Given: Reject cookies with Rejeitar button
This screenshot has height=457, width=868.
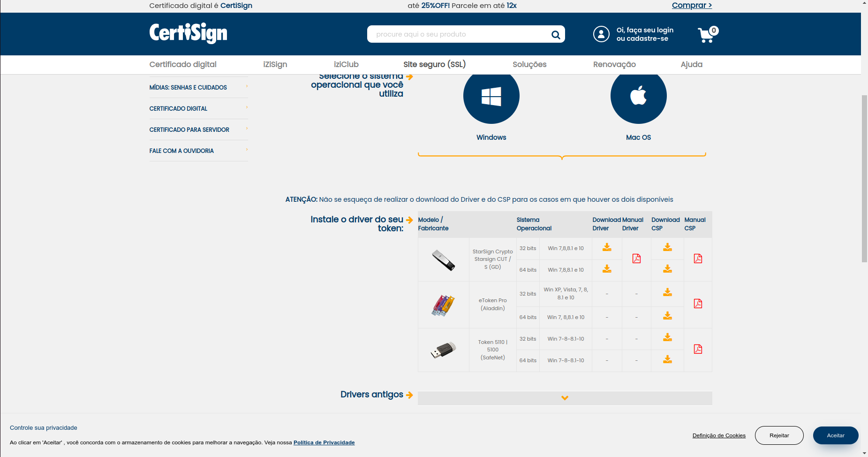Looking at the screenshot, I should coord(779,435).
